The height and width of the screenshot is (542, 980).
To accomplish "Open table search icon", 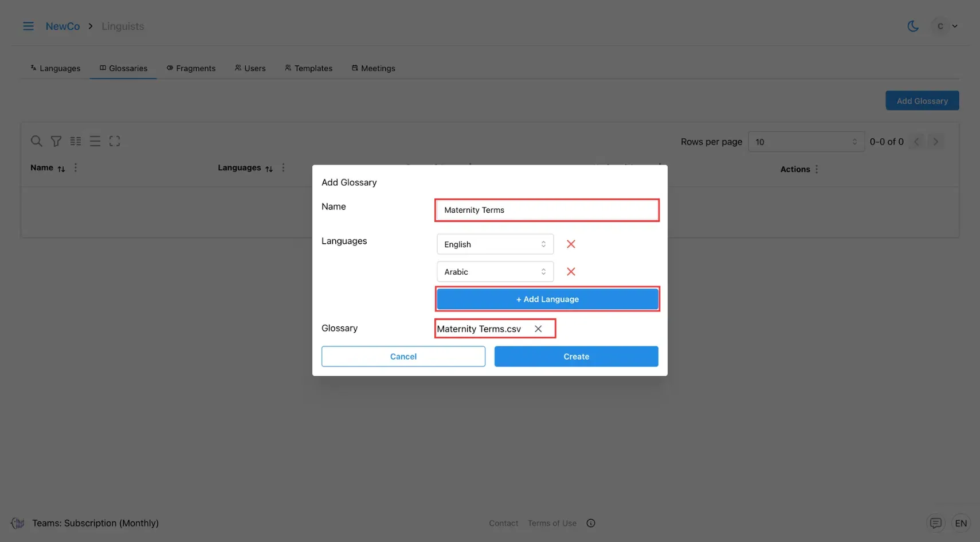I will tap(36, 141).
